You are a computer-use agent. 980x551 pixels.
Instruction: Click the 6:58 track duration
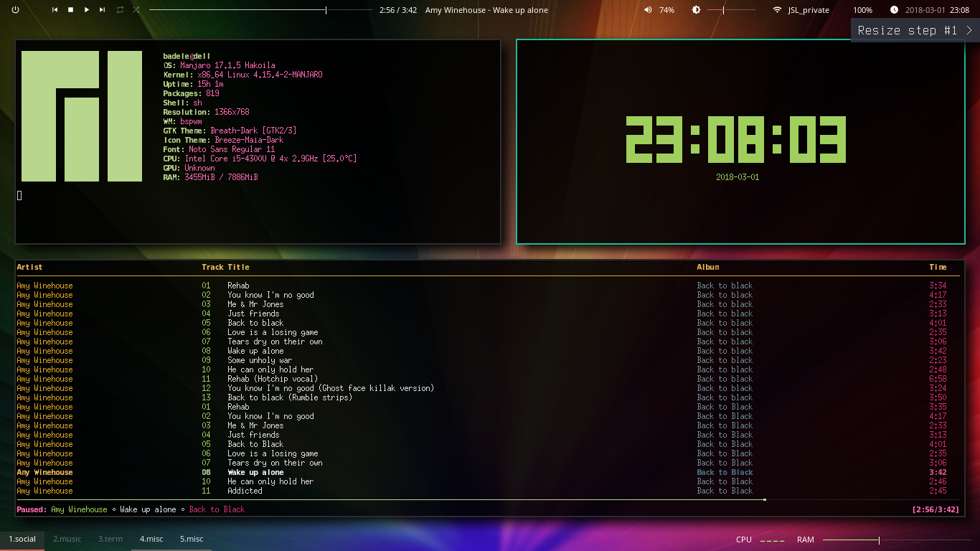[x=938, y=379]
